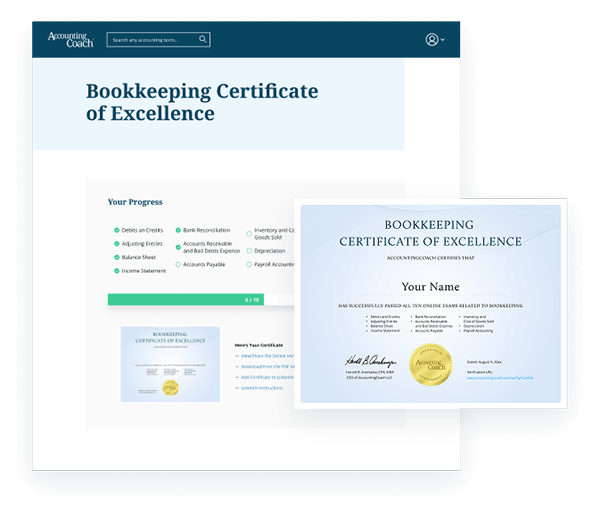The width and height of the screenshot is (600, 514).
Task: Click the 'Here's Your Certificate' heading
Action: pos(259,345)
